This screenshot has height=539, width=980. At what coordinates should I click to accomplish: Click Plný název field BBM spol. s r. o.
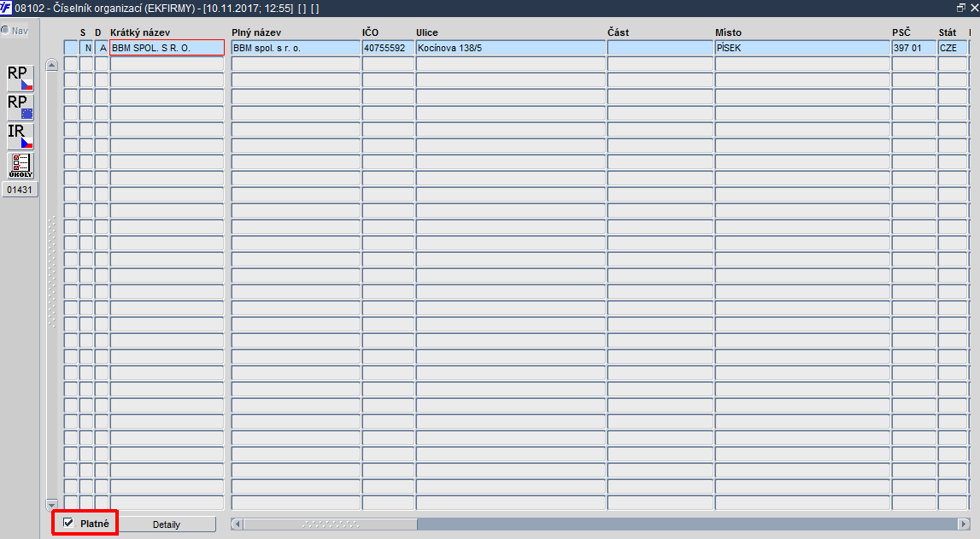click(x=296, y=48)
